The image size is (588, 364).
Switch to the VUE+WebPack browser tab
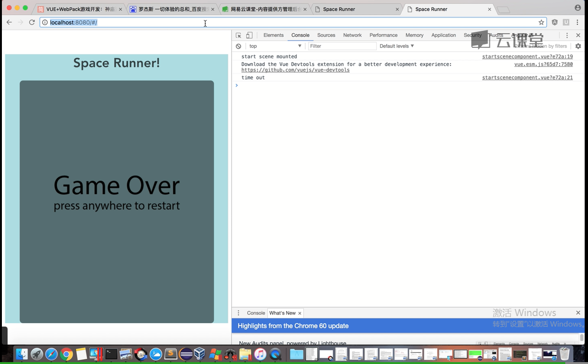point(80,9)
